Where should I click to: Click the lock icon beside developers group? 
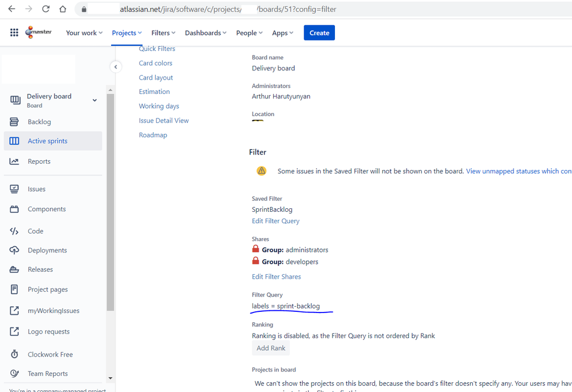(256, 261)
